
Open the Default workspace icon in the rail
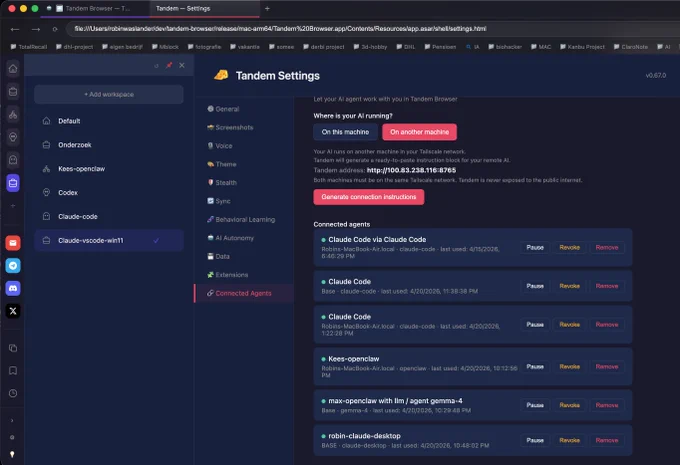coord(13,69)
